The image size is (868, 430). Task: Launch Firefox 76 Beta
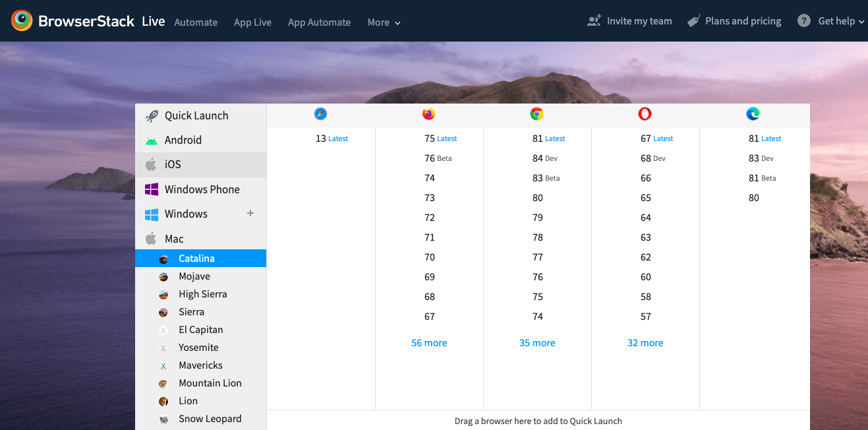coord(438,158)
